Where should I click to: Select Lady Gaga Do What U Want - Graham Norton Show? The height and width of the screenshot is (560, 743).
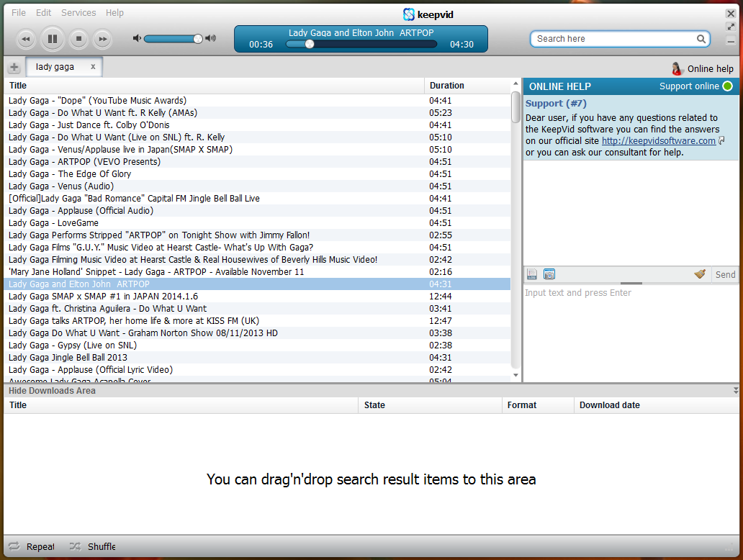click(x=257, y=333)
